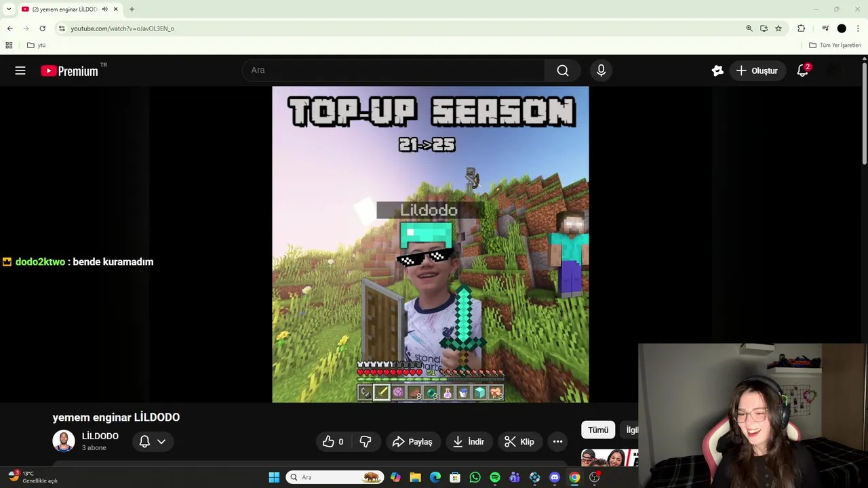
Task: Open weather widget showing 13°C
Action: [x=33, y=477]
